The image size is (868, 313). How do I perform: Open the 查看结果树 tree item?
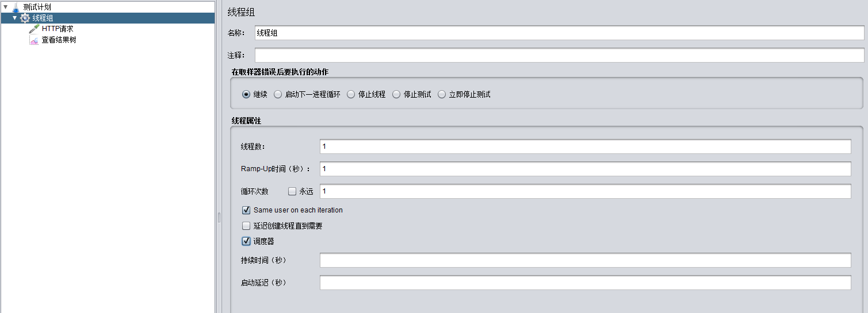tap(58, 40)
